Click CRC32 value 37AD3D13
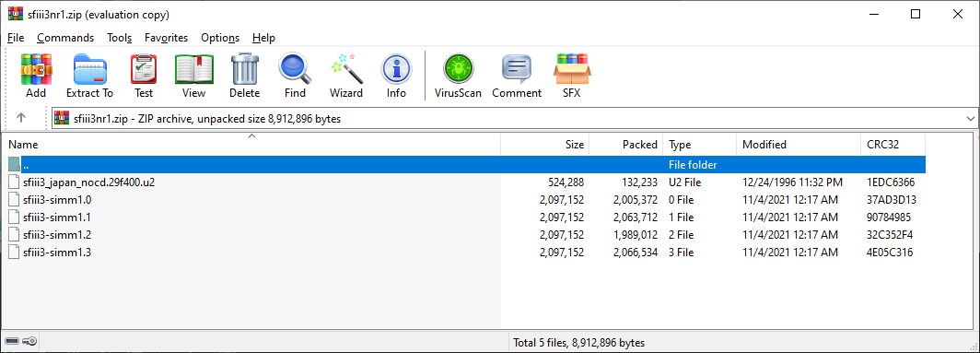The height and width of the screenshot is (353, 980). 892,200
